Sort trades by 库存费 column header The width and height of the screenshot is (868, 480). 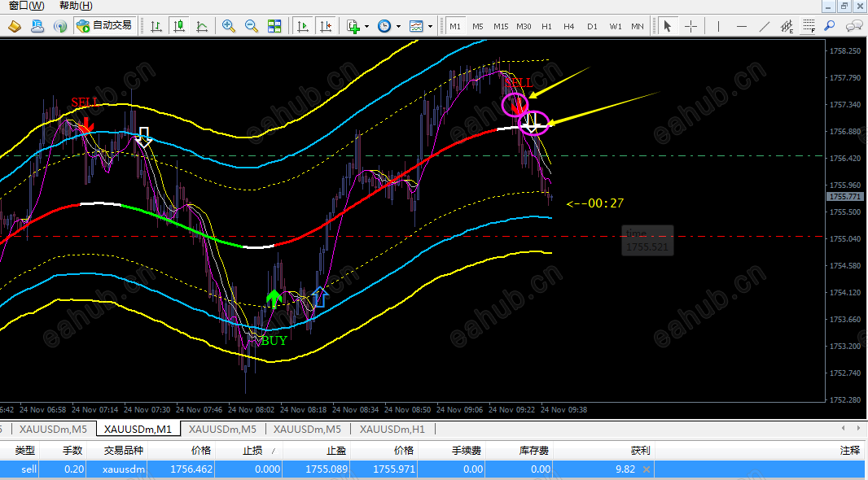click(533, 451)
